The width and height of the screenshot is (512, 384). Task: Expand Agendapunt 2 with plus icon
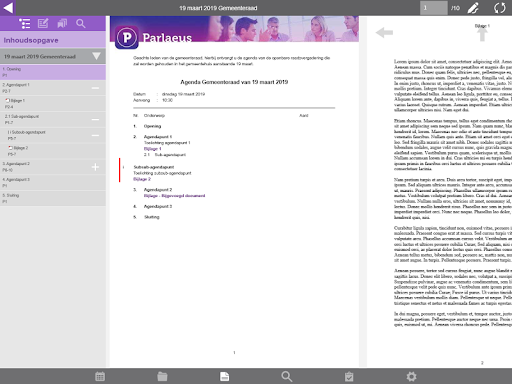(95, 167)
